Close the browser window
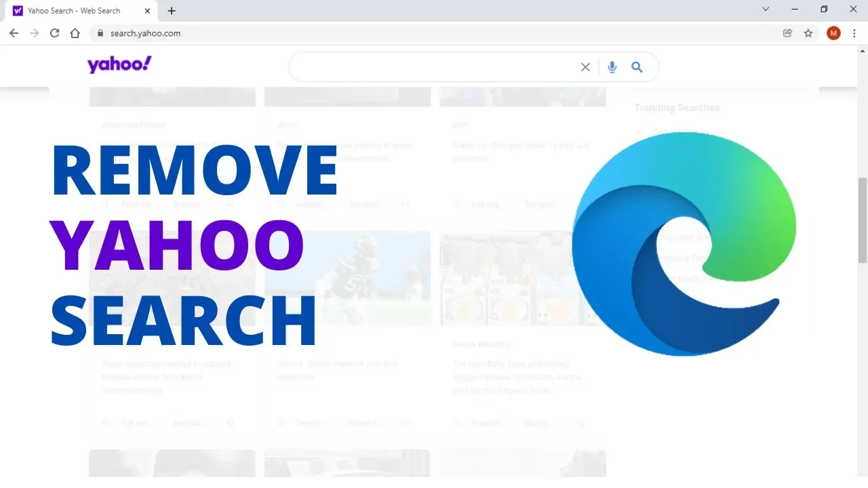Viewport: 868px width, 488px height. point(853,9)
